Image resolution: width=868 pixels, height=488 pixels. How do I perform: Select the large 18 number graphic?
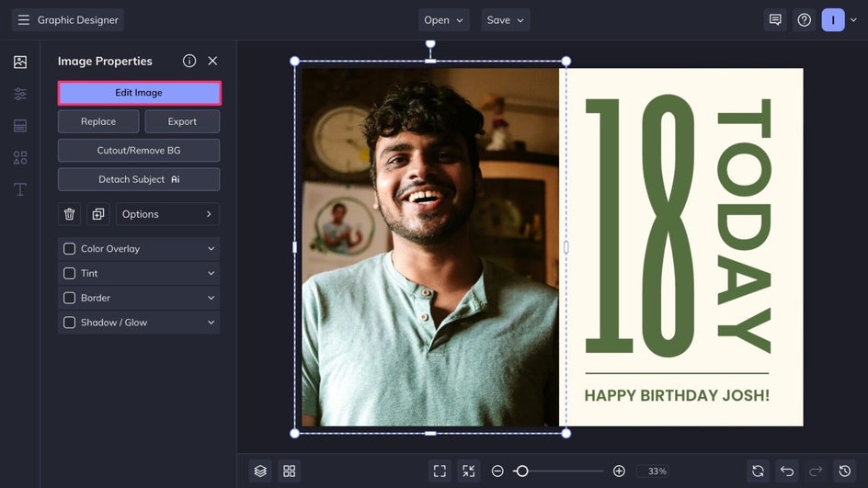(639, 226)
